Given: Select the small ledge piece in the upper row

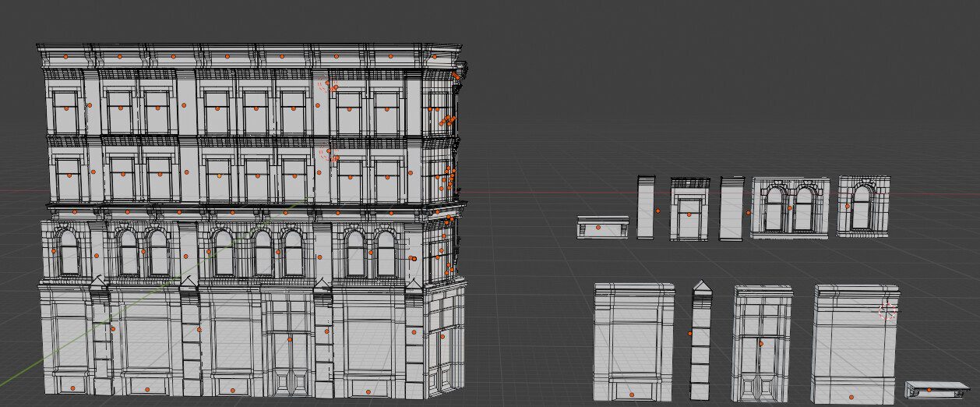Looking at the screenshot, I should coord(602,227).
